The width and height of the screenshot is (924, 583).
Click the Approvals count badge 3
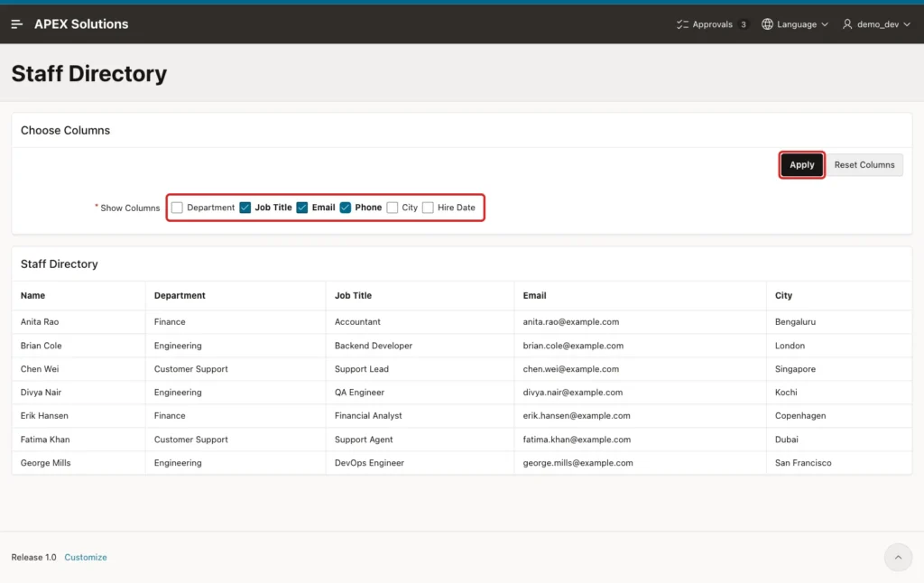[744, 24]
